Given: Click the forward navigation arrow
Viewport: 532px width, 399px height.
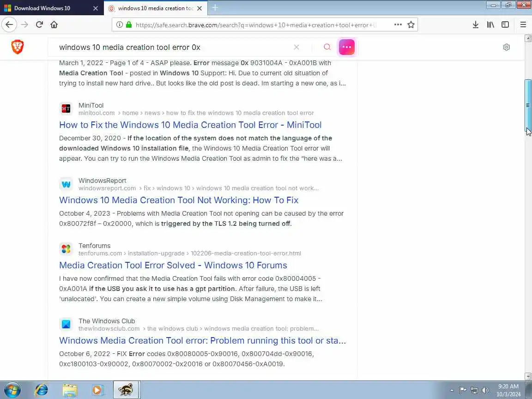Looking at the screenshot, I should [24, 24].
